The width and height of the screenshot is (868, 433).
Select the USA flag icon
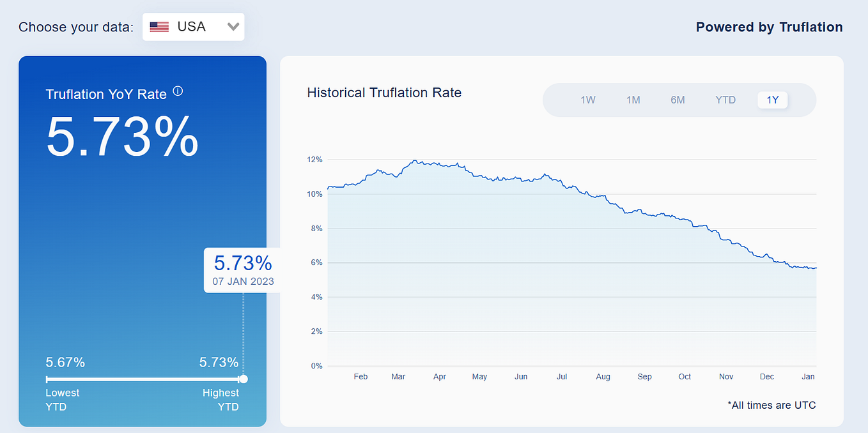point(158,26)
